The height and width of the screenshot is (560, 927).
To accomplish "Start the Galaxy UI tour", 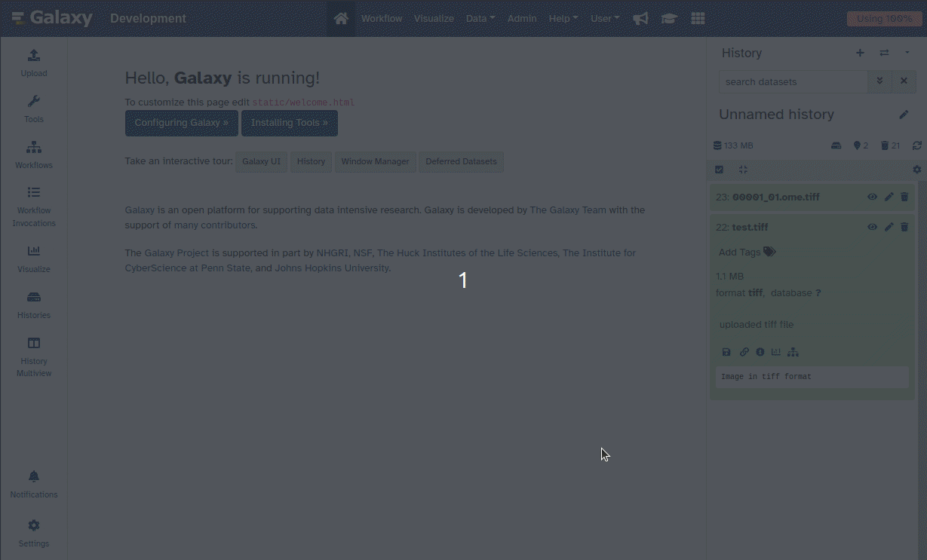I will 262,161.
